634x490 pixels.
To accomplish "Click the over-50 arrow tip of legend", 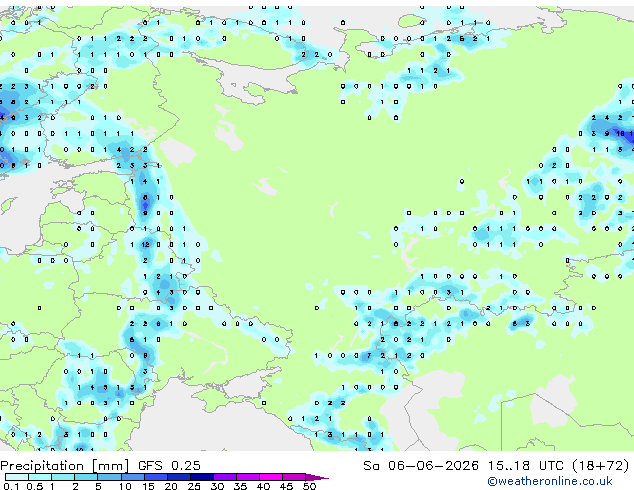I will (x=317, y=477).
